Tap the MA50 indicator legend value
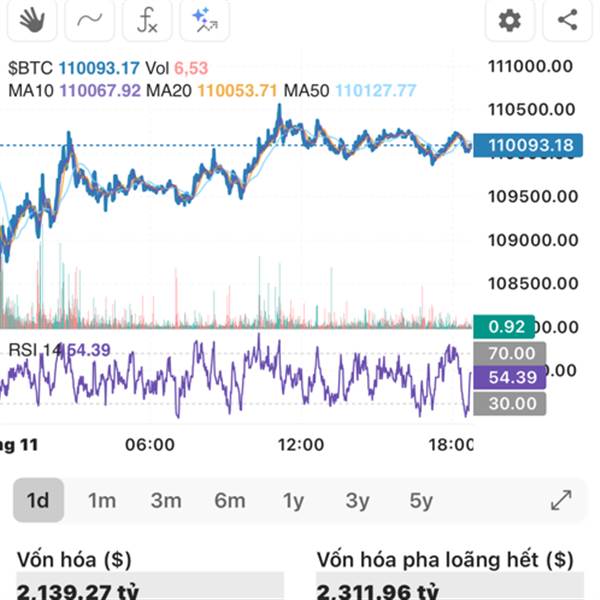 click(375, 90)
